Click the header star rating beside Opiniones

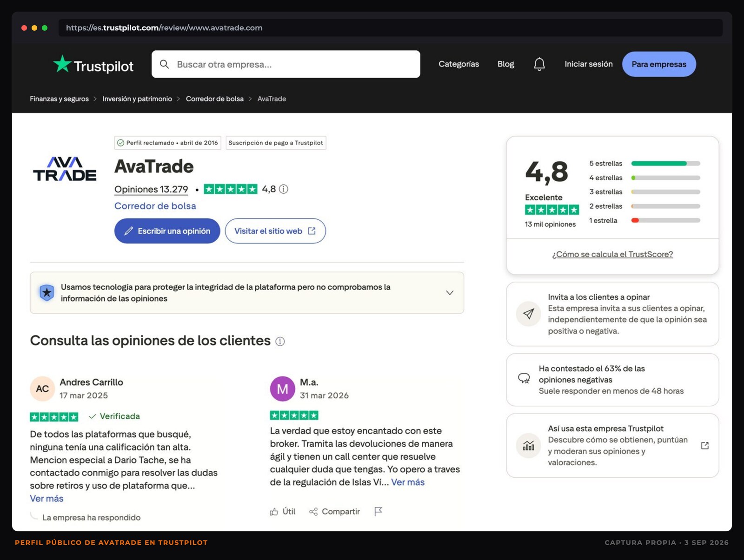click(230, 189)
